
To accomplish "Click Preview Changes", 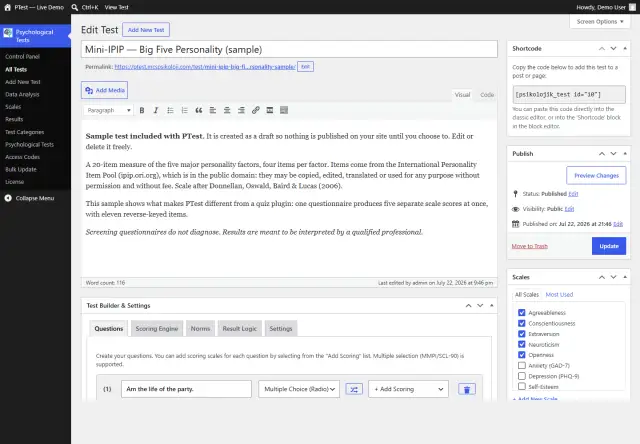I will pyautogui.click(x=596, y=175).
